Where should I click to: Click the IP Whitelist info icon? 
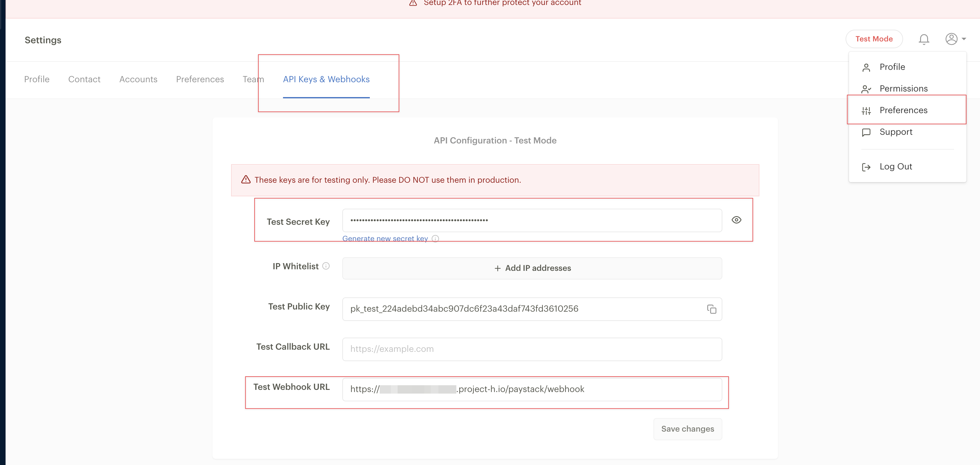(326, 266)
